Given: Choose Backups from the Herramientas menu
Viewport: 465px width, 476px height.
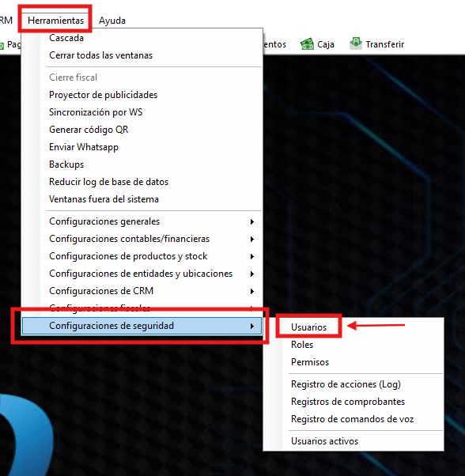Looking at the screenshot, I should 66,164.
